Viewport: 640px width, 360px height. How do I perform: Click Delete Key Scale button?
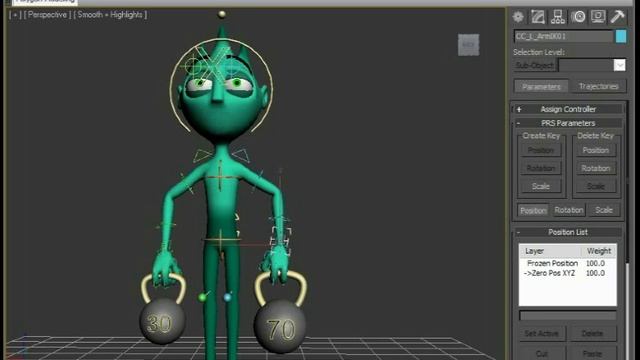click(596, 186)
